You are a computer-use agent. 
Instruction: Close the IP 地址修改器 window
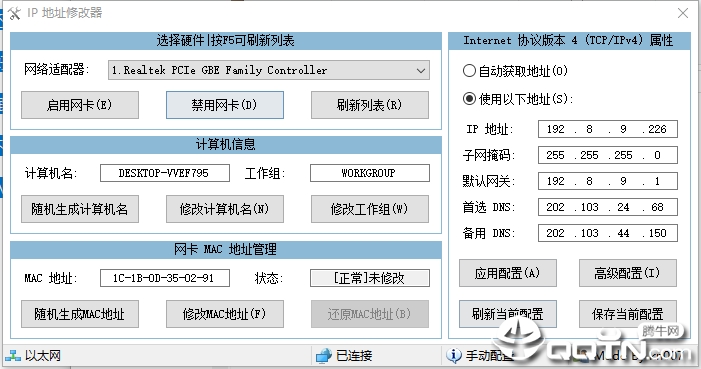click(x=683, y=13)
